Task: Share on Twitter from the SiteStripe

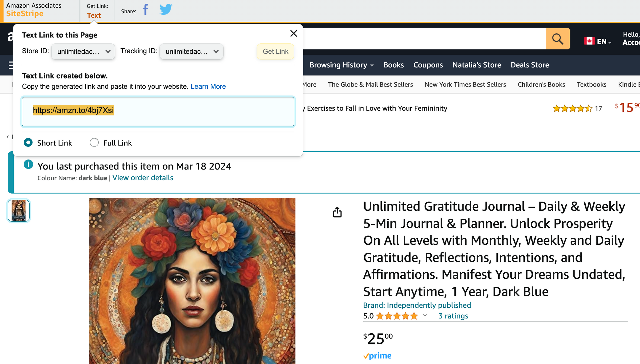Action: pos(166,10)
